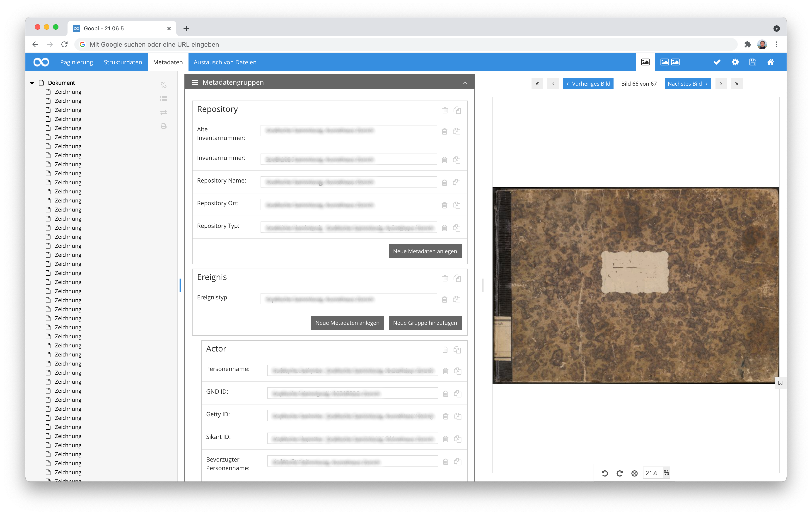
Task: Go back one image with single chevron
Action: 553,84
